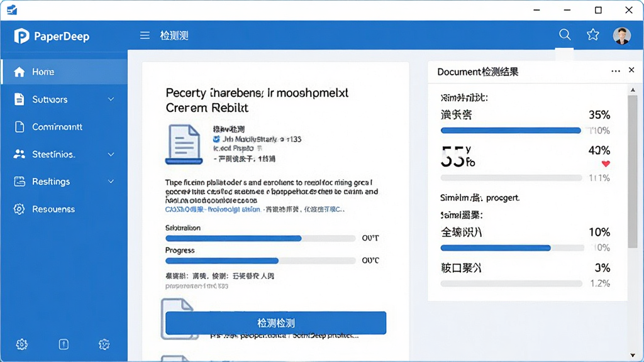Click the Progress progress bar

coord(260,261)
